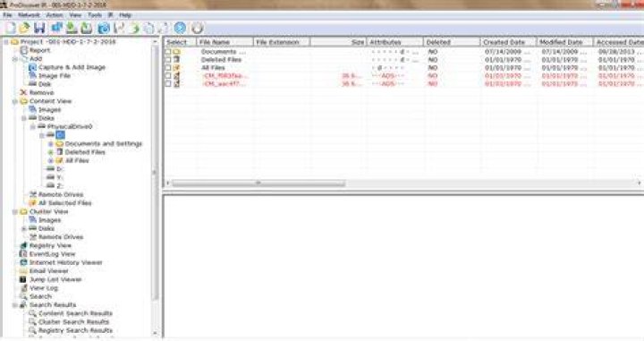
Task: Open the Registry View node
Action: point(50,245)
